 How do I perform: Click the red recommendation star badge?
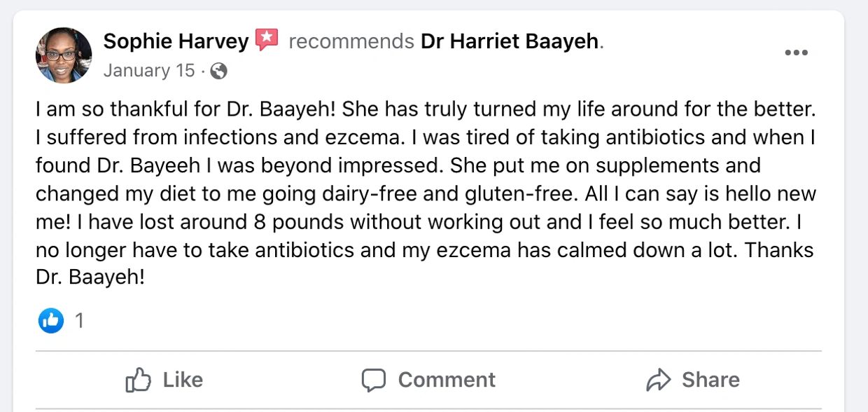pos(266,40)
